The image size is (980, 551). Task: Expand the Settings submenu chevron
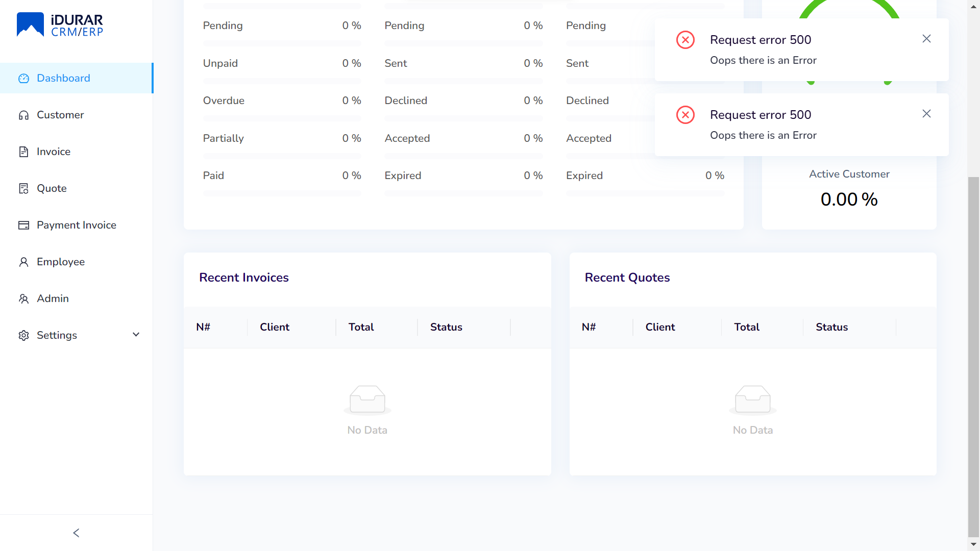[x=135, y=335]
